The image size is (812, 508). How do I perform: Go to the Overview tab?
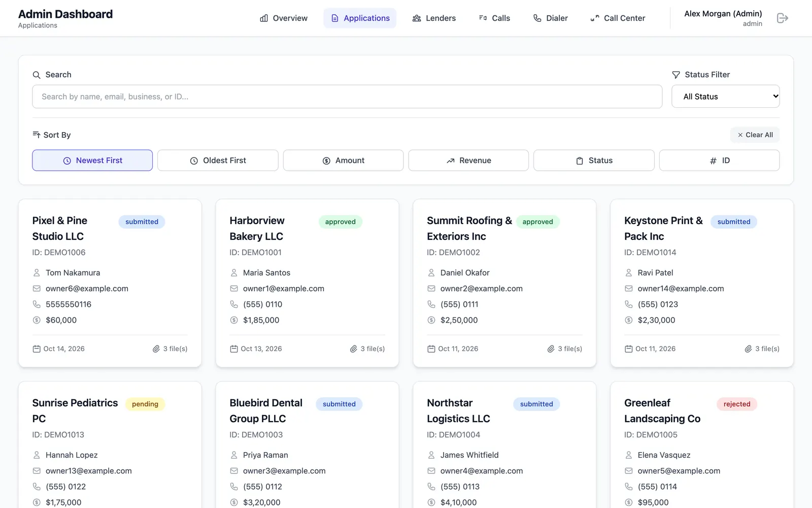point(284,18)
